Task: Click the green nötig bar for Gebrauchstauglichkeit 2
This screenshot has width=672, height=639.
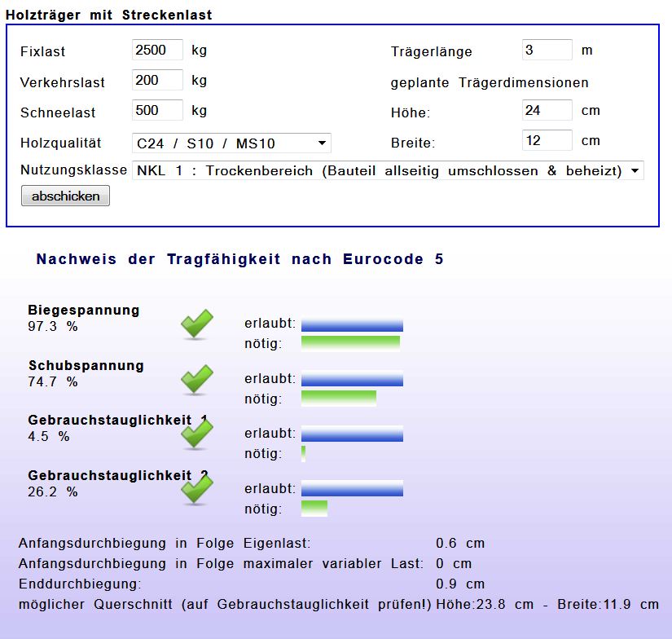Action: (x=314, y=509)
